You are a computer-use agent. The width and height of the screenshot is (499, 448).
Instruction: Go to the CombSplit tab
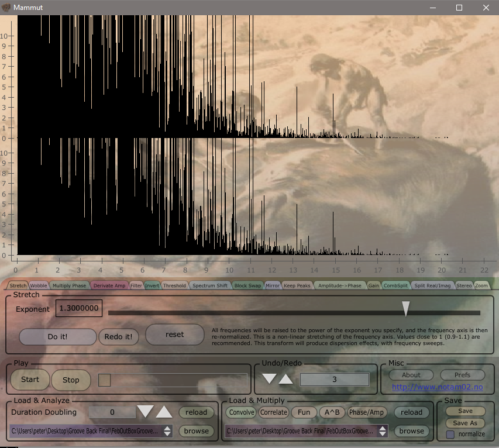[395, 285]
